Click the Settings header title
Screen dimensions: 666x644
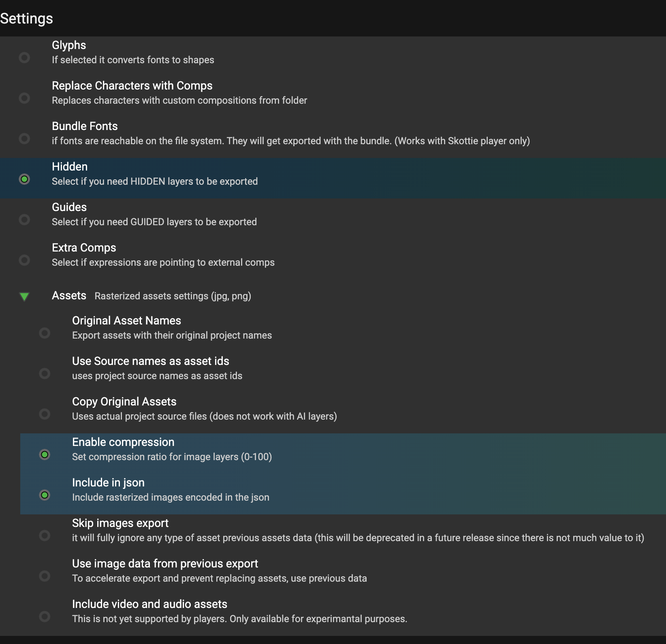click(x=27, y=19)
